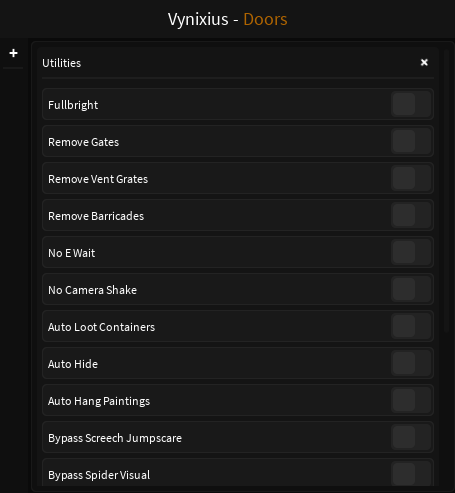
Task: Toggle No E Wait option
Action: [x=411, y=252]
